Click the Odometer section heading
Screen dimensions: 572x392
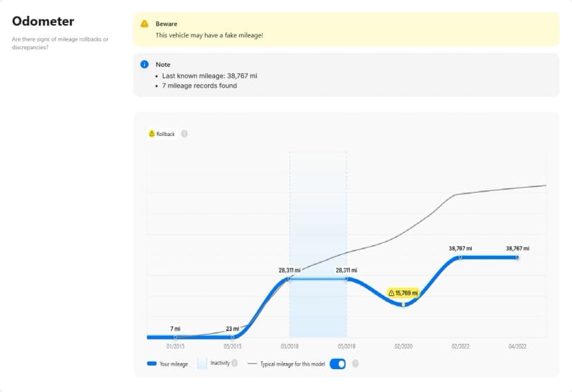point(43,21)
